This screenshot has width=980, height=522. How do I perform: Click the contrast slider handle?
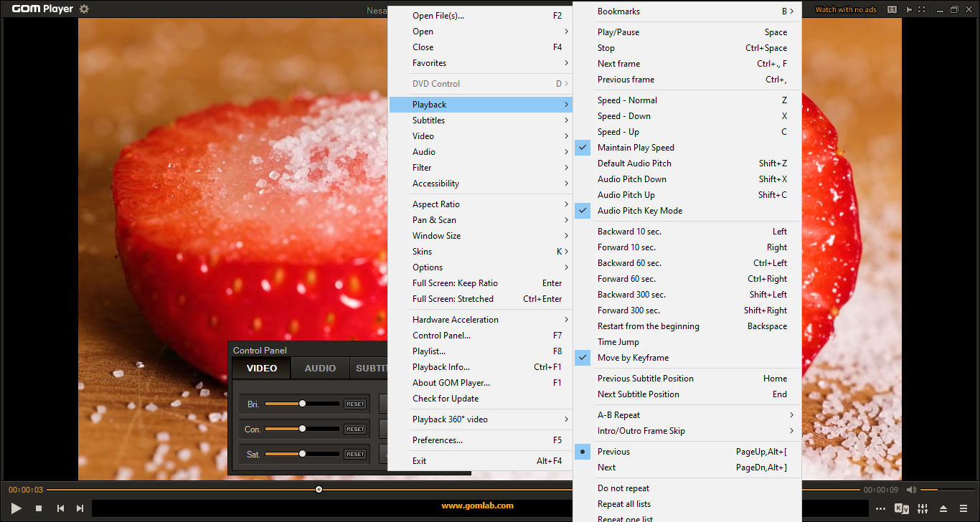coord(303,429)
